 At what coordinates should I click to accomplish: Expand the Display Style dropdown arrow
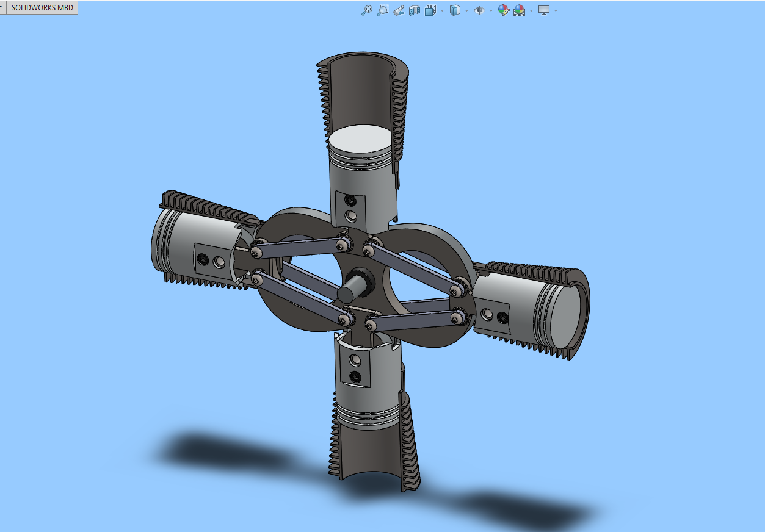tap(466, 11)
